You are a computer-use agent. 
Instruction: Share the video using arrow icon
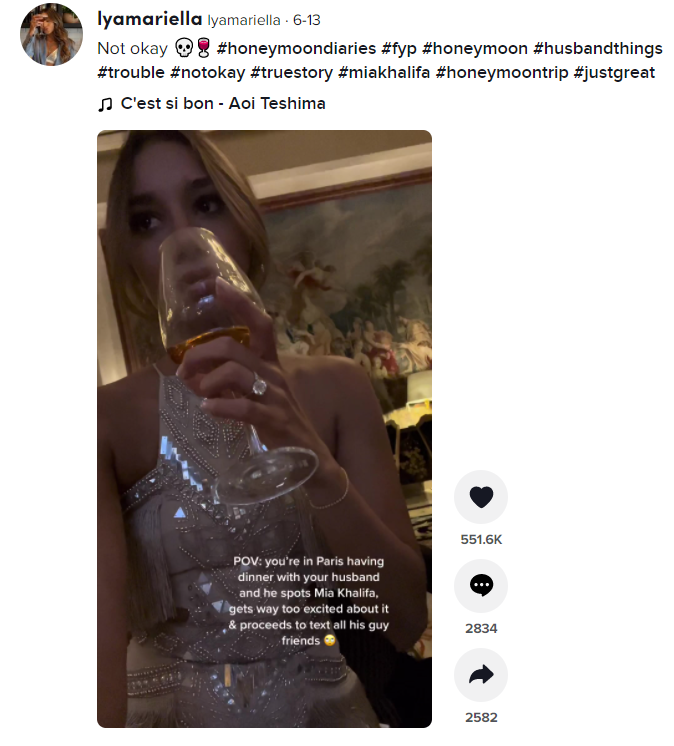pyautogui.click(x=481, y=675)
